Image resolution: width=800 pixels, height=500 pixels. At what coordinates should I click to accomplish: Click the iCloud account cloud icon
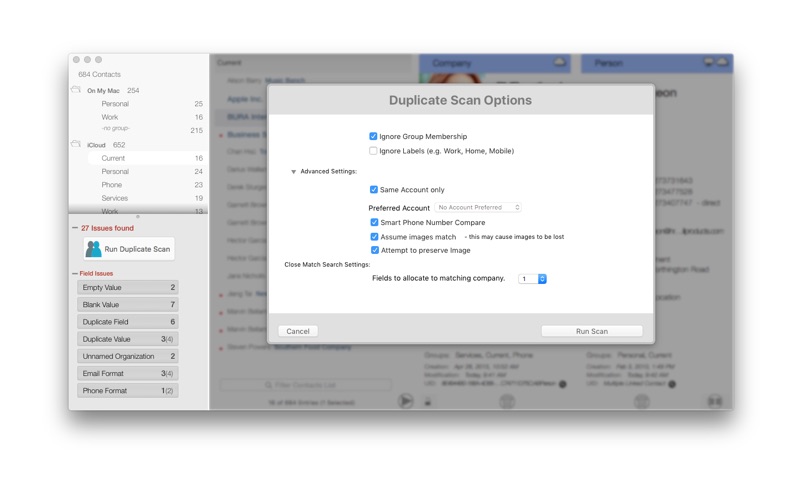pos(76,144)
